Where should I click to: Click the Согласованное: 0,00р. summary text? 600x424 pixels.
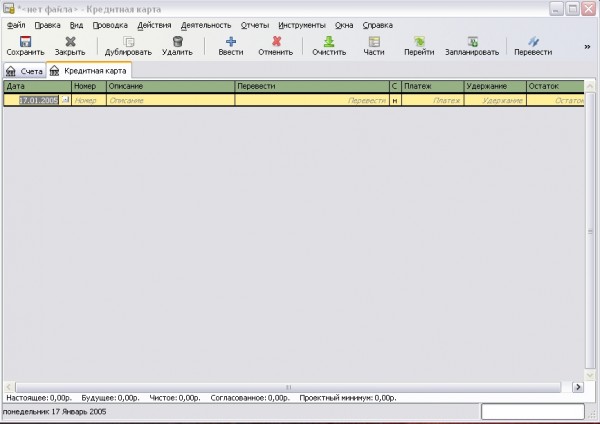point(250,398)
